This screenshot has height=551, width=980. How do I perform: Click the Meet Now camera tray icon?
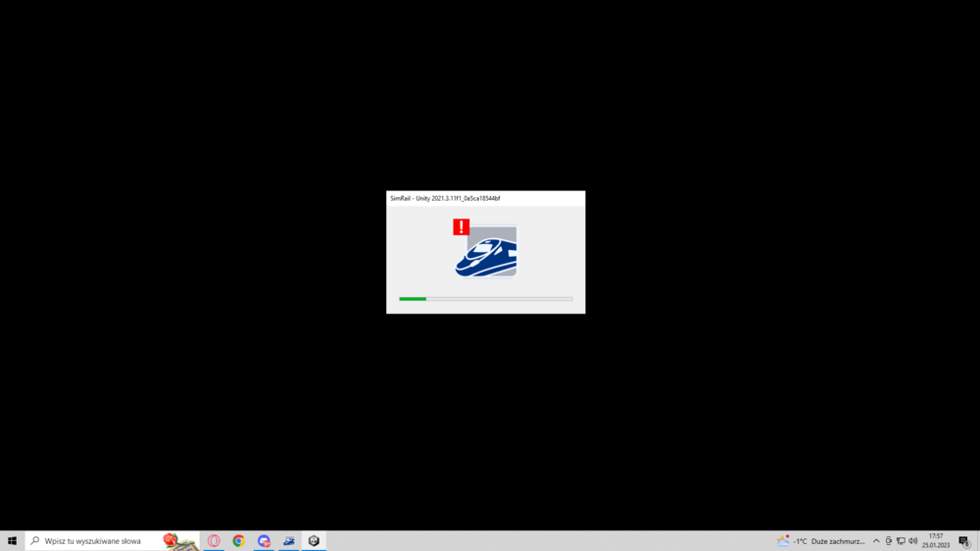(x=889, y=541)
